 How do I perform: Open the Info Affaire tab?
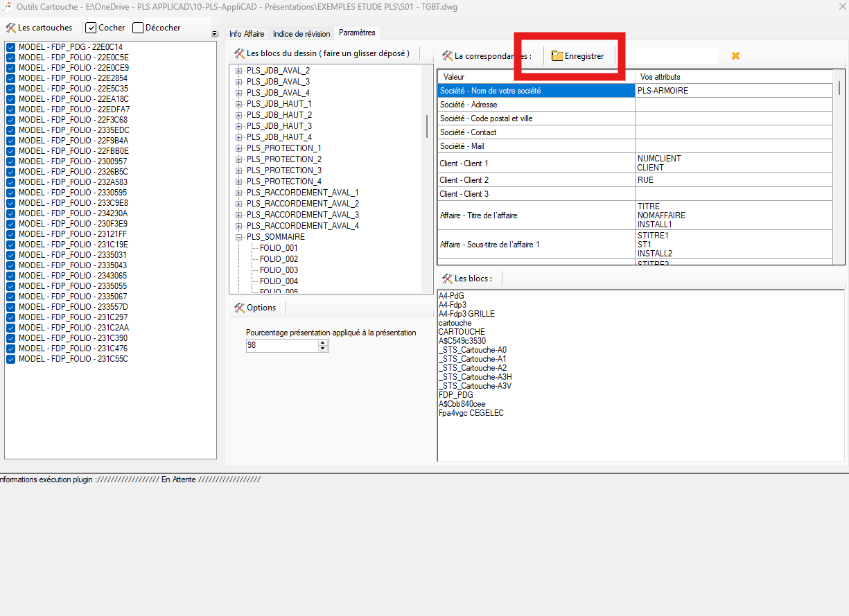click(x=246, y=34)
